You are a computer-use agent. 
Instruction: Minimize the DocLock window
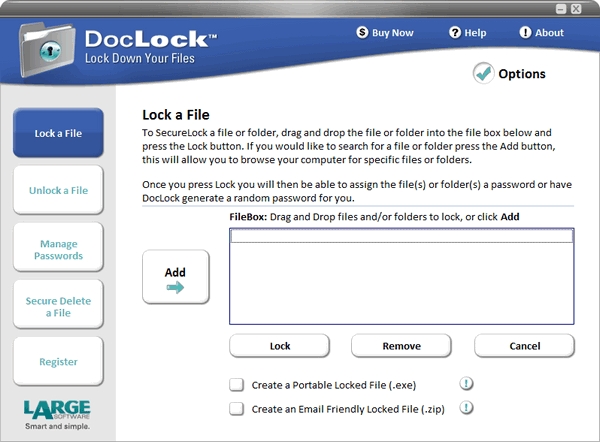click(x=561, y=9)
